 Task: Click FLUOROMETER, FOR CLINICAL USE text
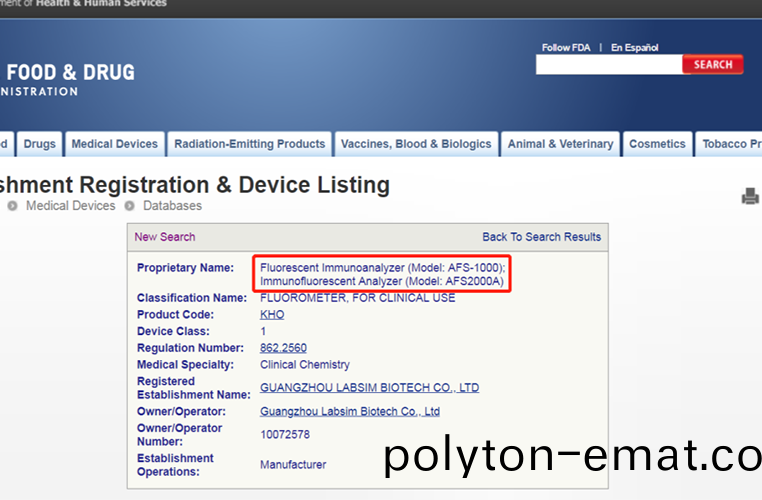tap(358, 298)
